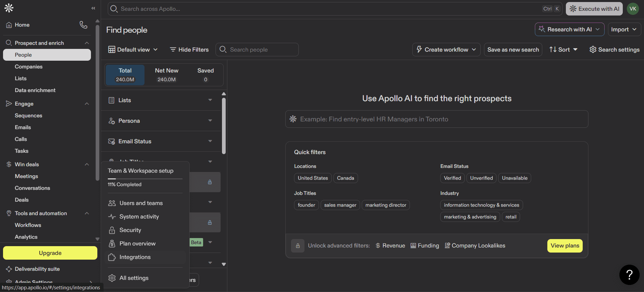Click the All settings gear icon
Screen dimensions: 644x292
[x=112, y=278]
